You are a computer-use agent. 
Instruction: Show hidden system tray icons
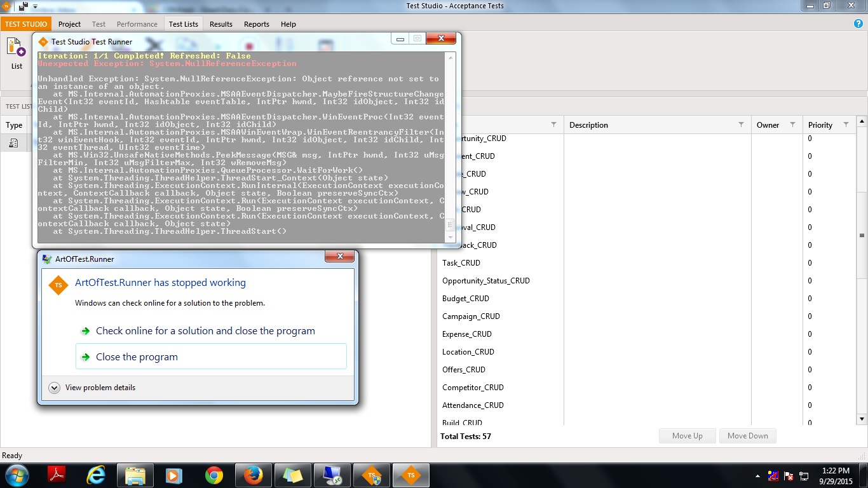(757, 475)
